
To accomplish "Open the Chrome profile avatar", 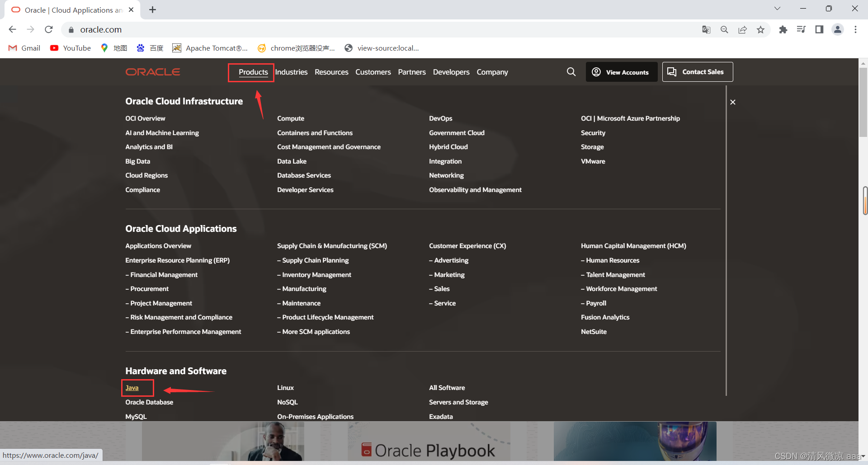I will click(838, 29).
